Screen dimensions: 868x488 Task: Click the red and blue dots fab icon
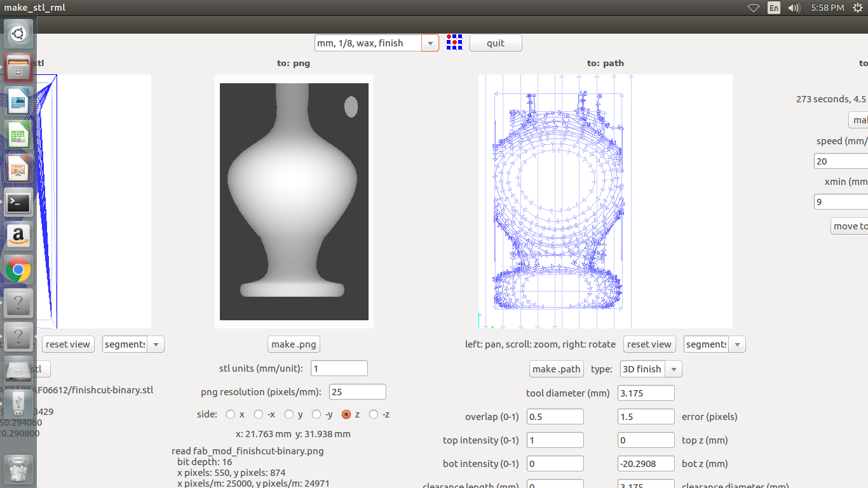(x=454, y=43)
